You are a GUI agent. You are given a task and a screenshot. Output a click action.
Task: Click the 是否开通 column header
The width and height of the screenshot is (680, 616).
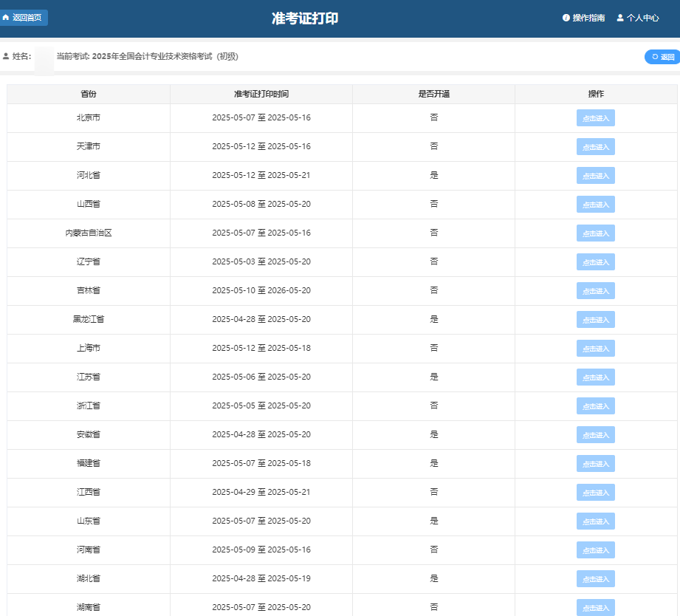point(433,95)
